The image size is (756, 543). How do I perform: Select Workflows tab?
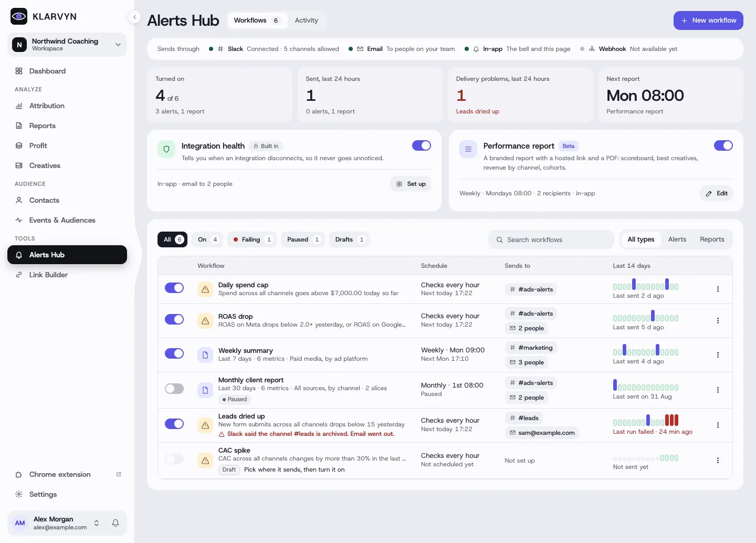pyautogui.click(x=258, y=20)
